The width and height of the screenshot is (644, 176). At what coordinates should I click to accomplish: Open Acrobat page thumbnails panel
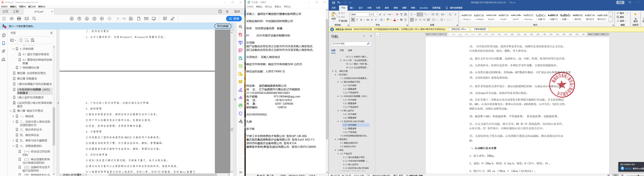point(4,35)
